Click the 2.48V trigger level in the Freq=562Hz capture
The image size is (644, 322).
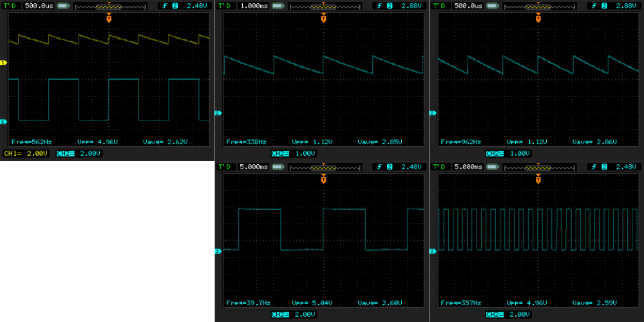pos(196,6)
